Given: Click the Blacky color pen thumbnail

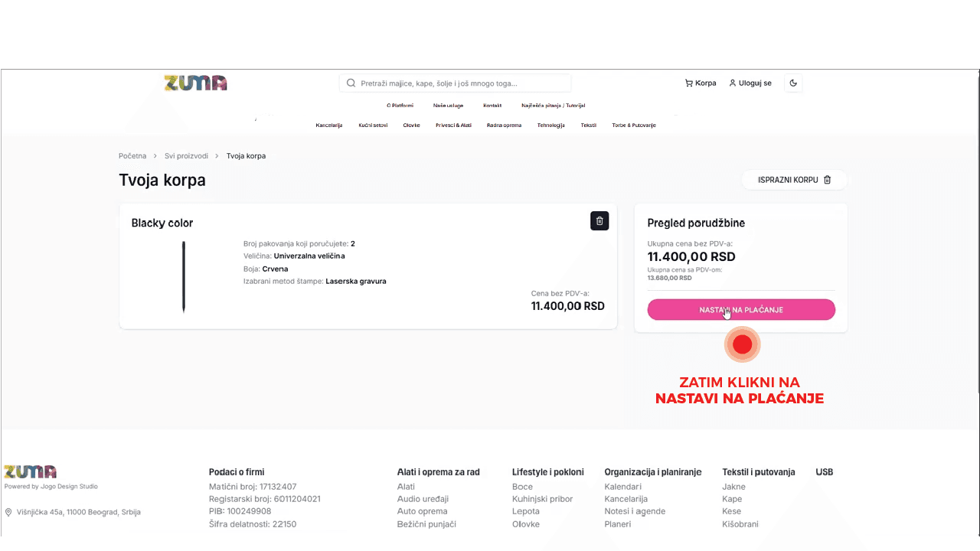Looking at the screenshot, I should click(x=184, y=276).
